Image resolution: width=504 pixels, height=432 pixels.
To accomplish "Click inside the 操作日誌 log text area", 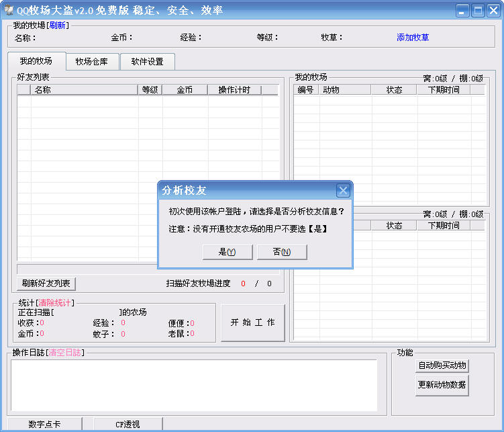I will tap(194, 385).
